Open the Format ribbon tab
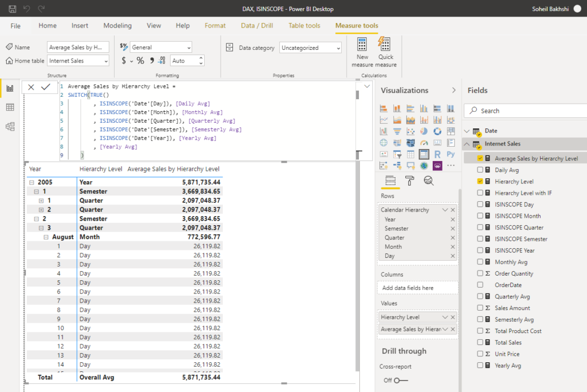Image resolution: width=587 pixels, height=392 pixels. [216, 25]
